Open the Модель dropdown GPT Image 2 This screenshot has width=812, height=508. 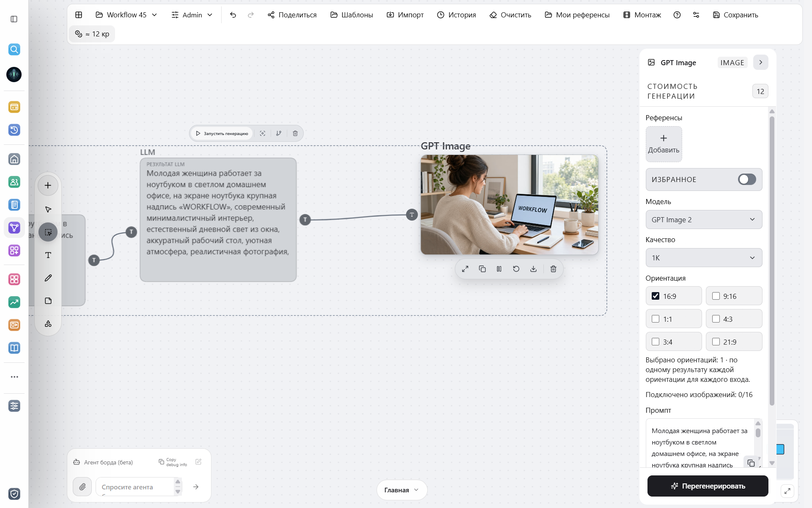point(704,220)
